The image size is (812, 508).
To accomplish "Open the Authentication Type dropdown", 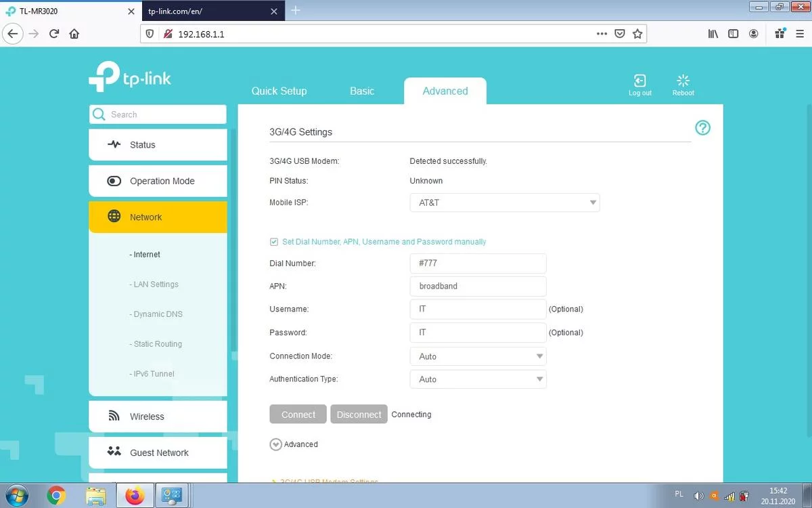I will 478,379.
